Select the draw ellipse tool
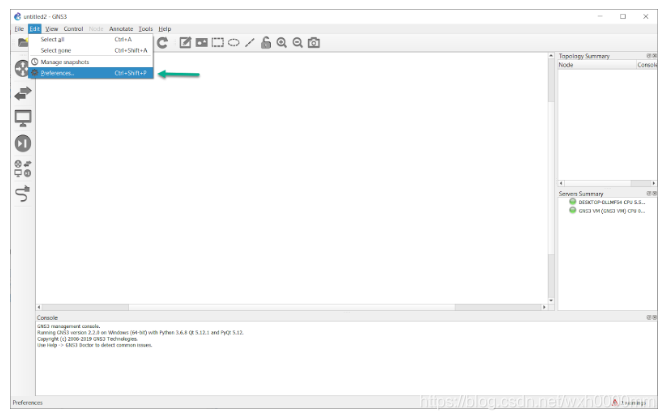Image resolution: width=665 pixels, height=420 pixels. pos(234,42)
